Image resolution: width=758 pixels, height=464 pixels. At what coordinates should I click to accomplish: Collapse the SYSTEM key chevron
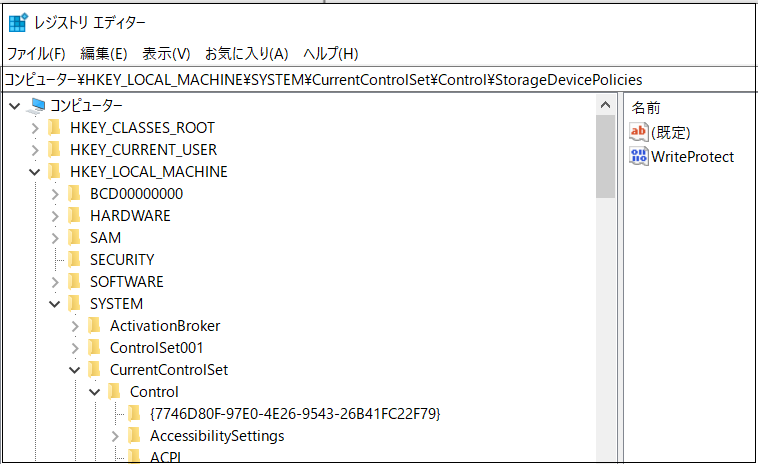coord(55,304)
